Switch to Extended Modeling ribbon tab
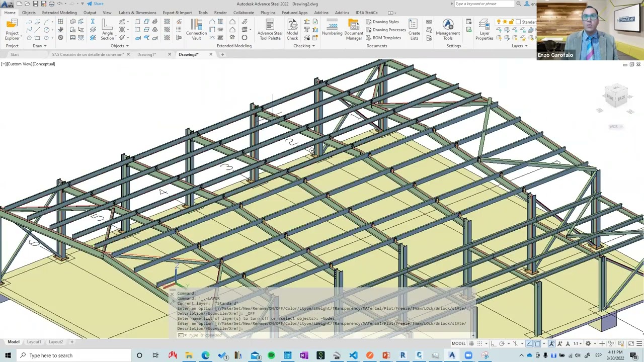 (59, 13)
